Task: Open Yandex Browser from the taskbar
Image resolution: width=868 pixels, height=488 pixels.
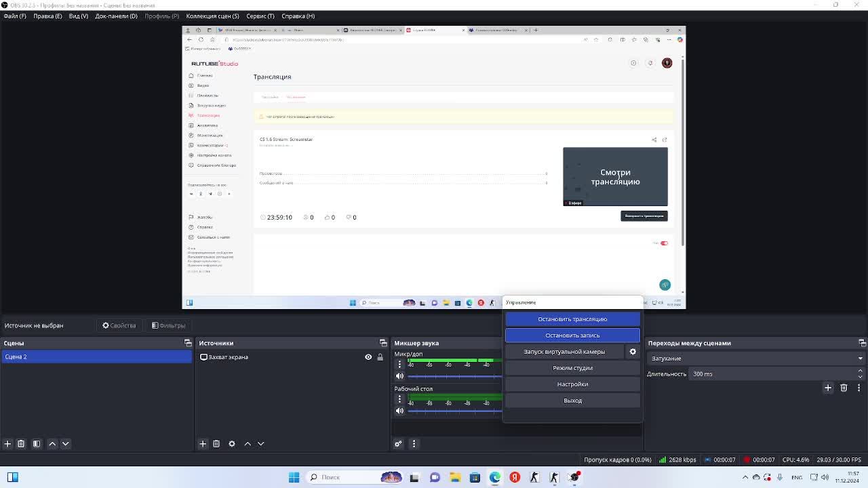Action: coord(515,477)
